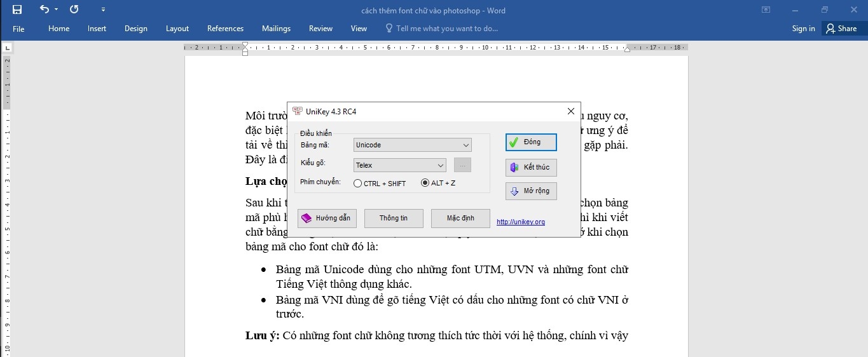This screenshot has height=357, width=868.
Task: Click the Thông tin button
Action: tap(394, 218)
